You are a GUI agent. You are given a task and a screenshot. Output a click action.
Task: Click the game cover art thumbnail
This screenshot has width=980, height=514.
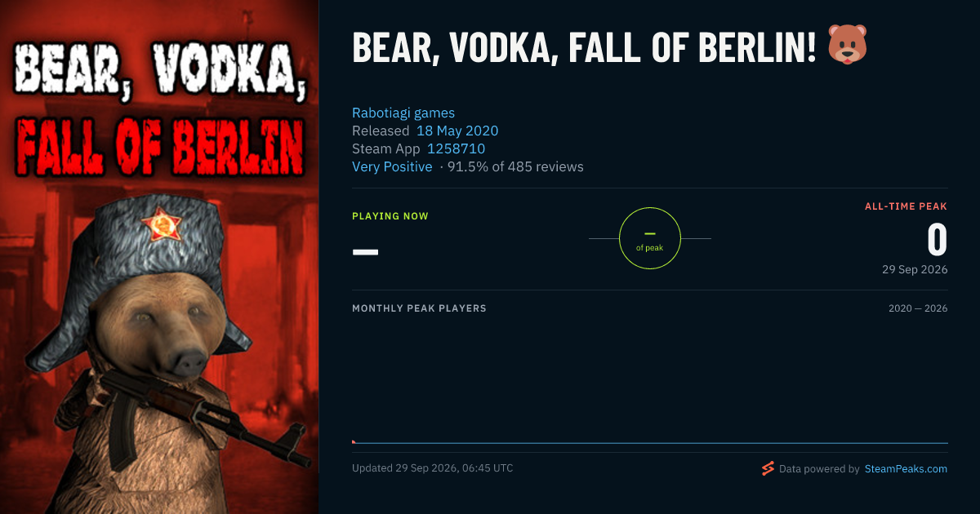tap(159, 257)
